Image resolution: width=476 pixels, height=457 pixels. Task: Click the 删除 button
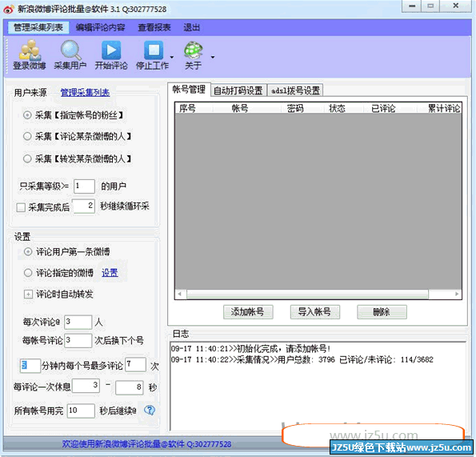point(382,312)
